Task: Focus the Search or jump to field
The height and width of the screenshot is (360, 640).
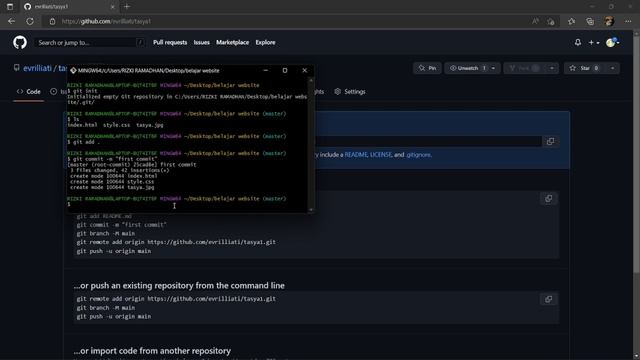Action: click(x=89, y=42)
